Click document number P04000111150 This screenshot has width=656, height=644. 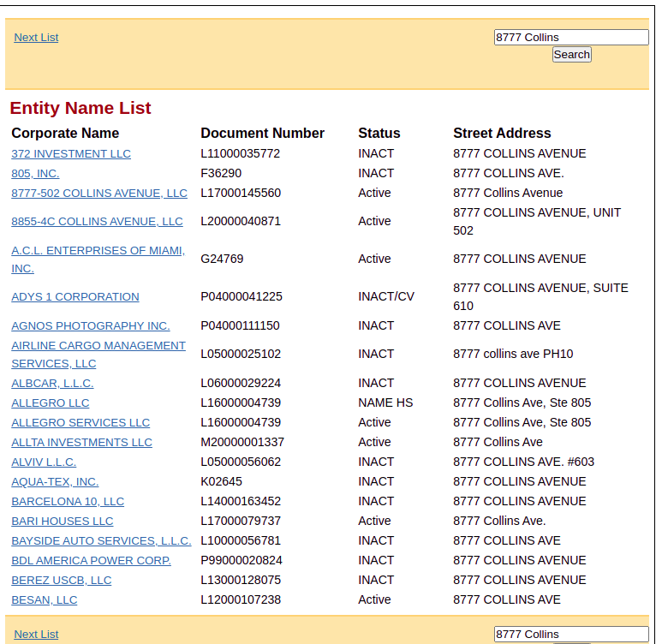pos(240,325)
